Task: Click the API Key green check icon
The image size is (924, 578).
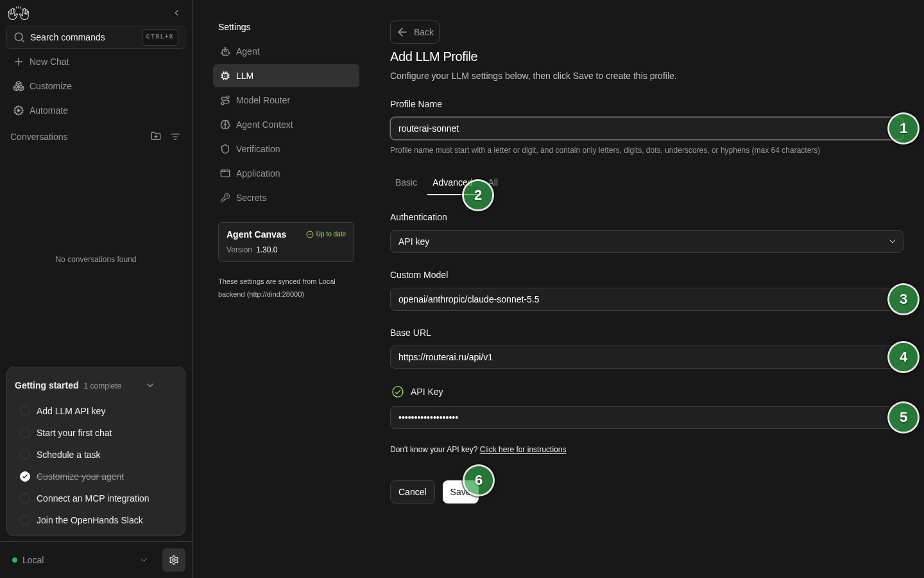Action: (x=398, y=392)
